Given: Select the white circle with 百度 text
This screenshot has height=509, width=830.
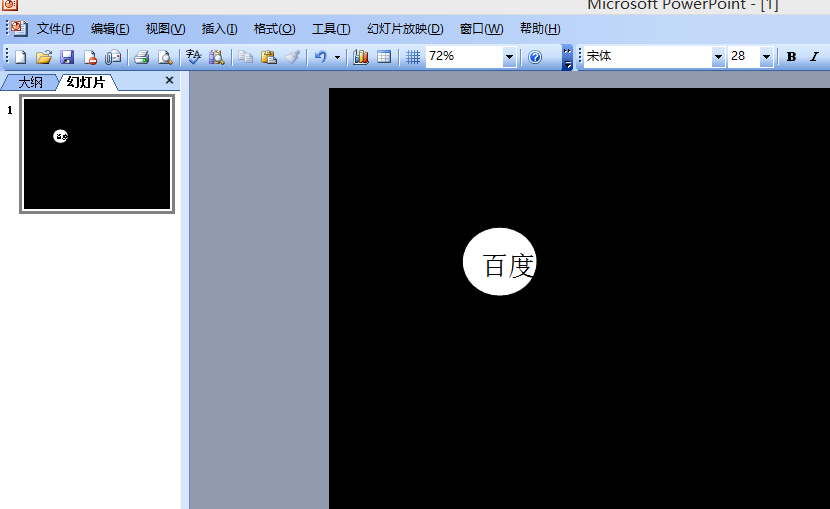Looking at the screenshot, I should (x=500, y=262).
